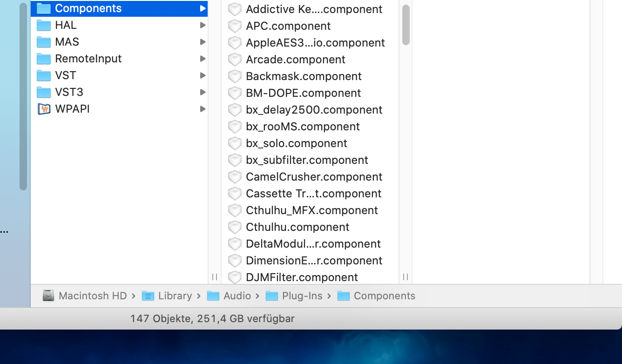
Task: Select the VST3 folder name
Action: pos(69,92)
